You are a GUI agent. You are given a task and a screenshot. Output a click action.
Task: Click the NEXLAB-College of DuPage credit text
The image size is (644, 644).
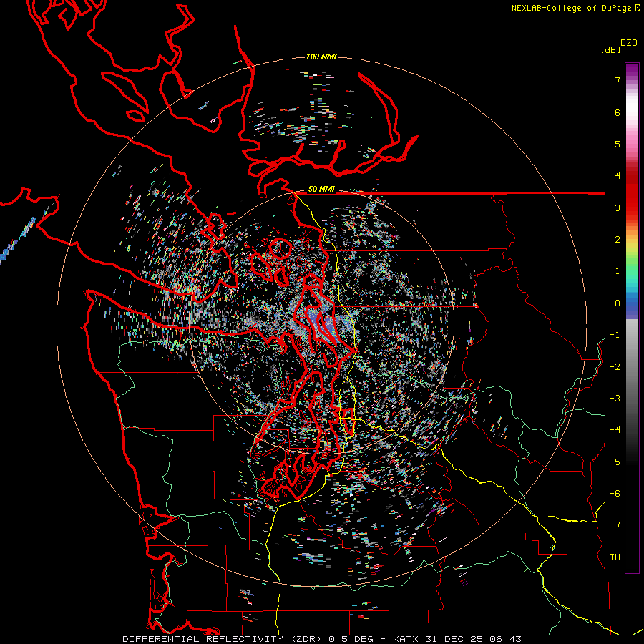(572, 8)
